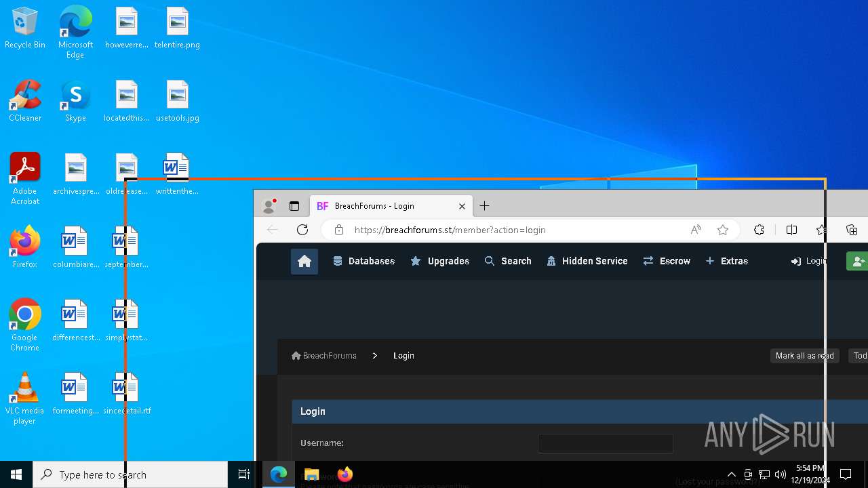The height and width of the screenshot is (488, 868).
Task: Open Escrow menu item
Action: (x=667, y=261)
